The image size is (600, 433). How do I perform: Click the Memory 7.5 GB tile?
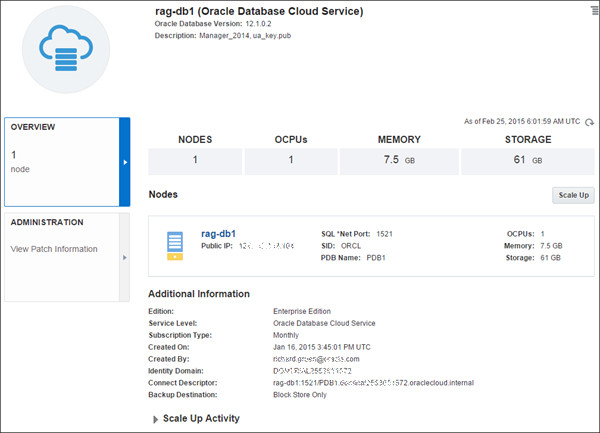399,160
